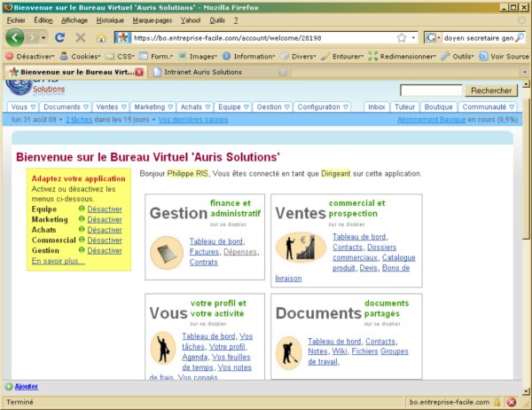Open the Redimensionner toolbar item
This screenshot has height=410, width=532.
click(403, 57)
